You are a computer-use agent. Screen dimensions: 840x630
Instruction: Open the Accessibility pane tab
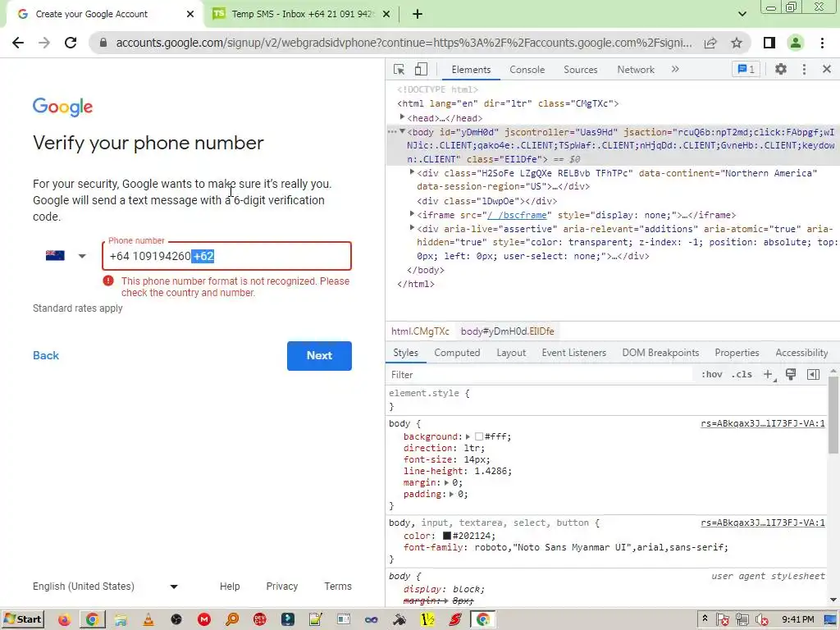pyautogui.click(x=801, y=353)
